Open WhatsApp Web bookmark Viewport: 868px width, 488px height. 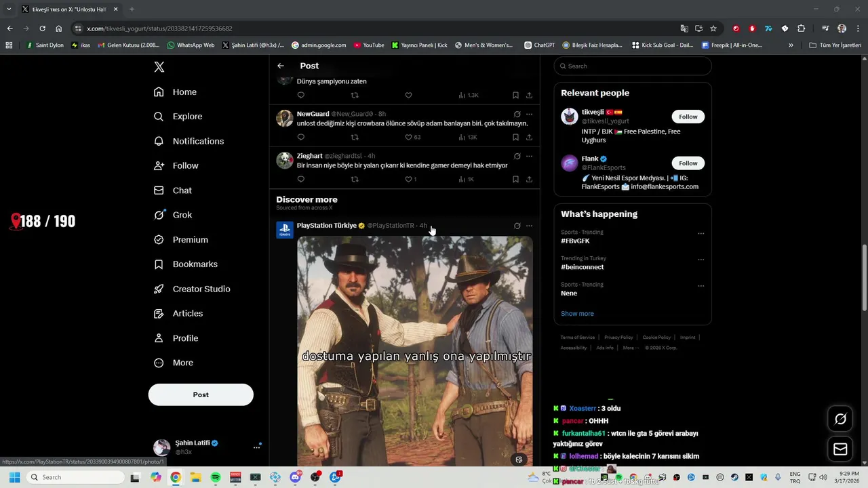[190, 45]
